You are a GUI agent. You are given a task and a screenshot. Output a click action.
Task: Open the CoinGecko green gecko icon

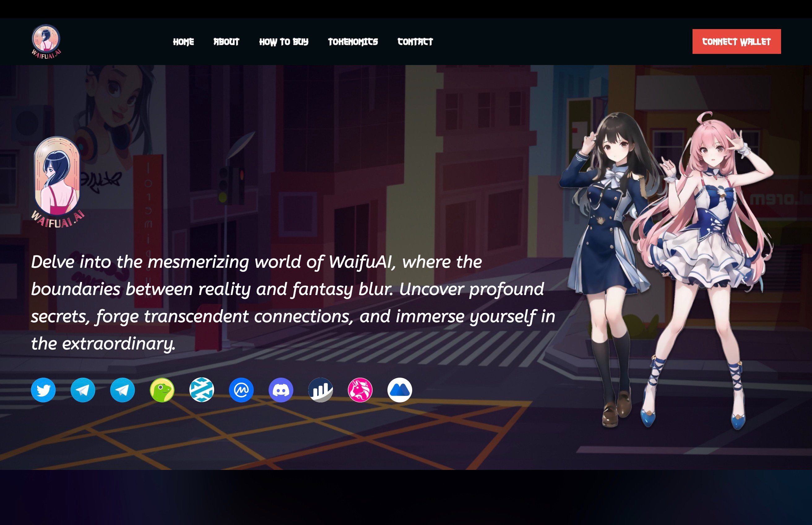(x=162, y=390)
